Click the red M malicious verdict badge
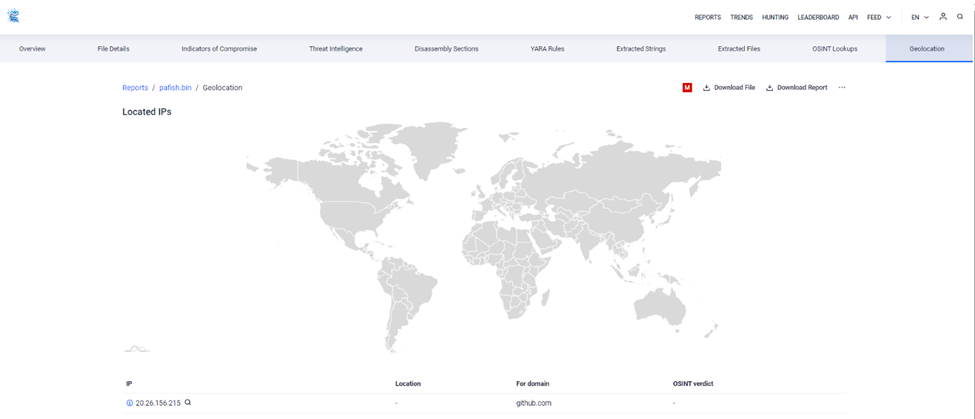The height and width of the screenshot is (419, 975). (687, 88)
